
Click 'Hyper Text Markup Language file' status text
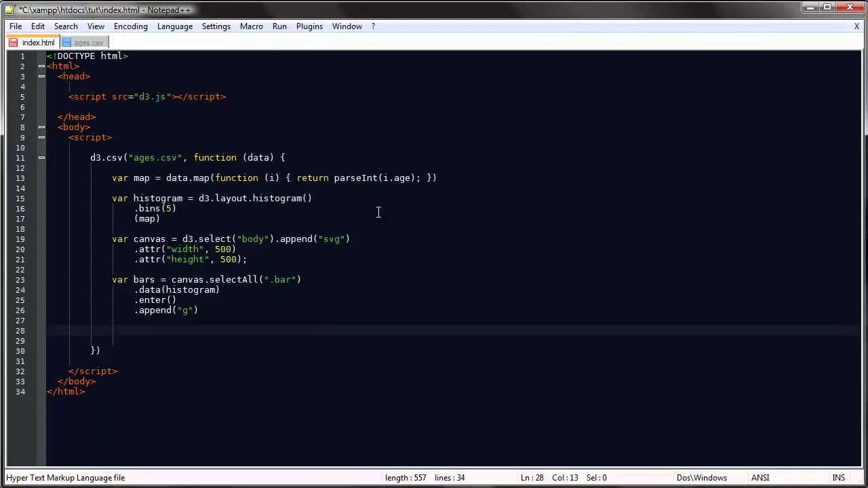pyautogui.click(x=66, y=478)
